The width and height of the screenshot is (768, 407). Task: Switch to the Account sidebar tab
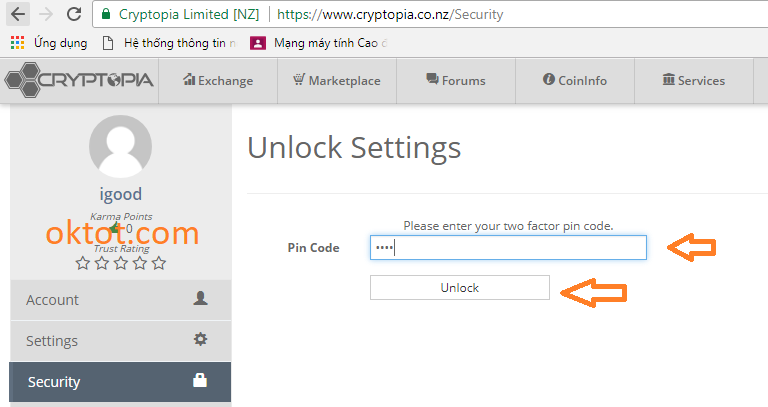[x=119, y=300]
